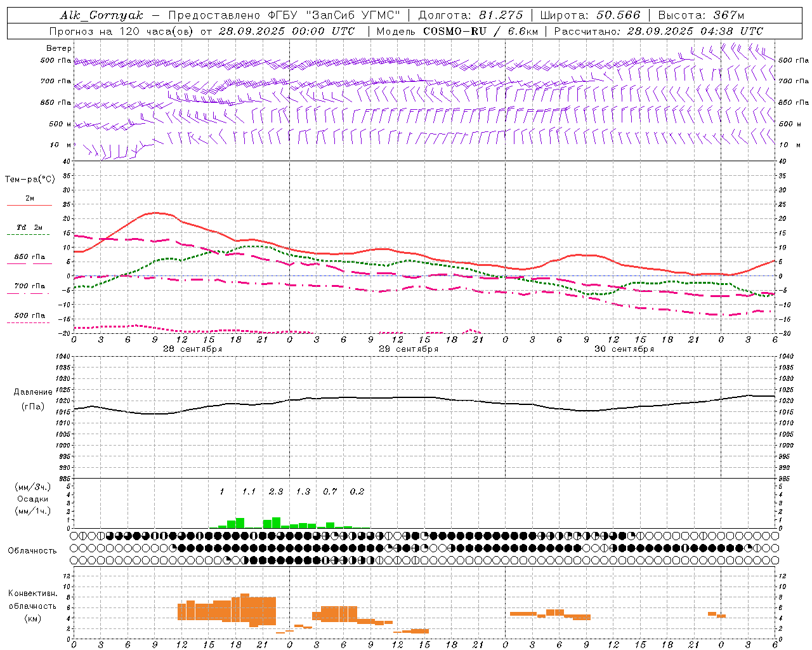The image size is (812, 650).
Task: Select the model label COSMO-RU / 6.6км
Action: [481, 31]
